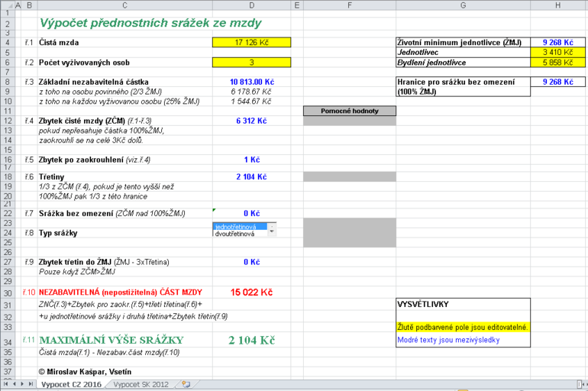Select column H header
Viewport: 588px width, 391px height.
point(558,5)
